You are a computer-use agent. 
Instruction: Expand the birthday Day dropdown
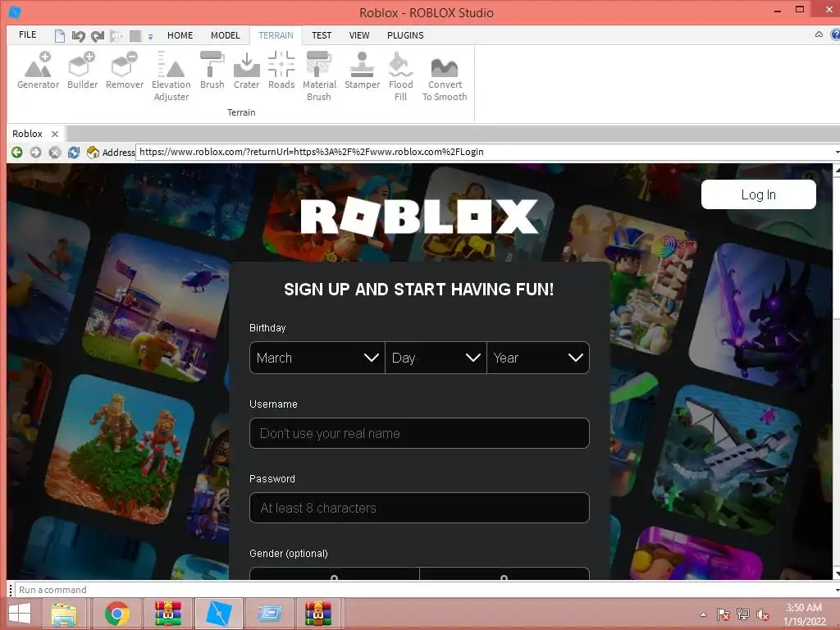click(x=436, y=358)
